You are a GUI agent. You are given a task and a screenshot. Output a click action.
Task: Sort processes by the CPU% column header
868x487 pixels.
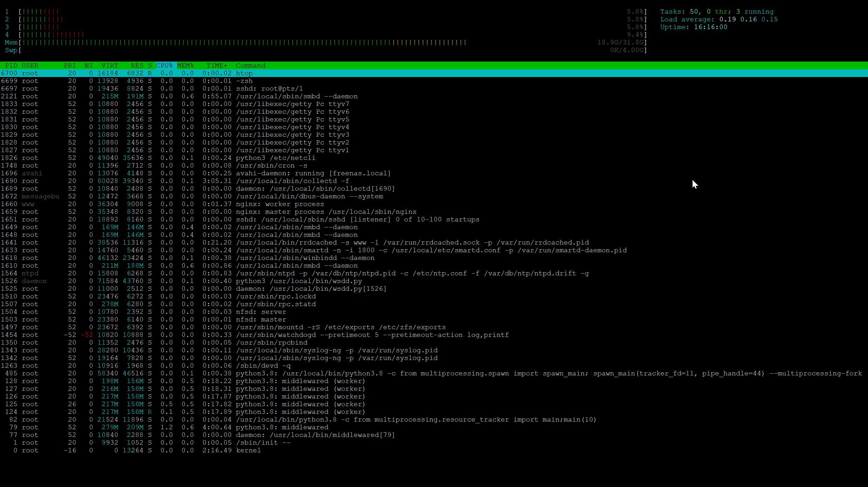pos(165,65)
